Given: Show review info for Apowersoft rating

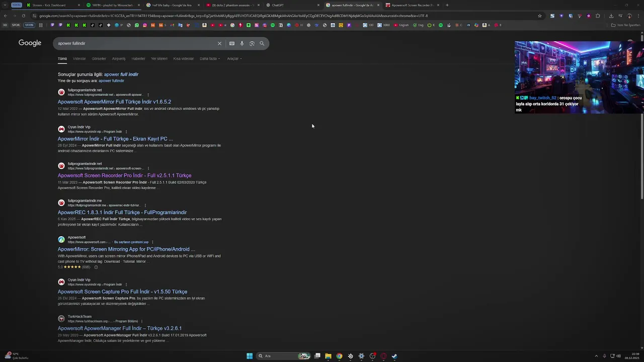Looking at the screenshot, I should click(x=96, y=267).
